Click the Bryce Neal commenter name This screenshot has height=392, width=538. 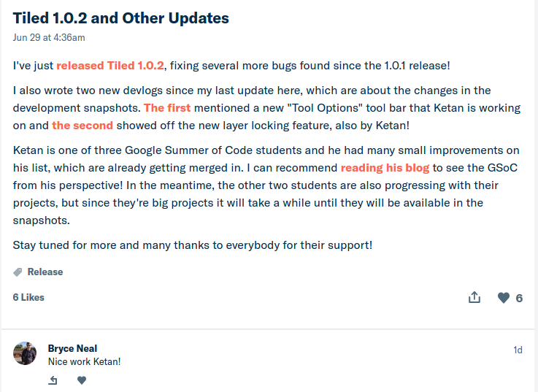point(72,348)
